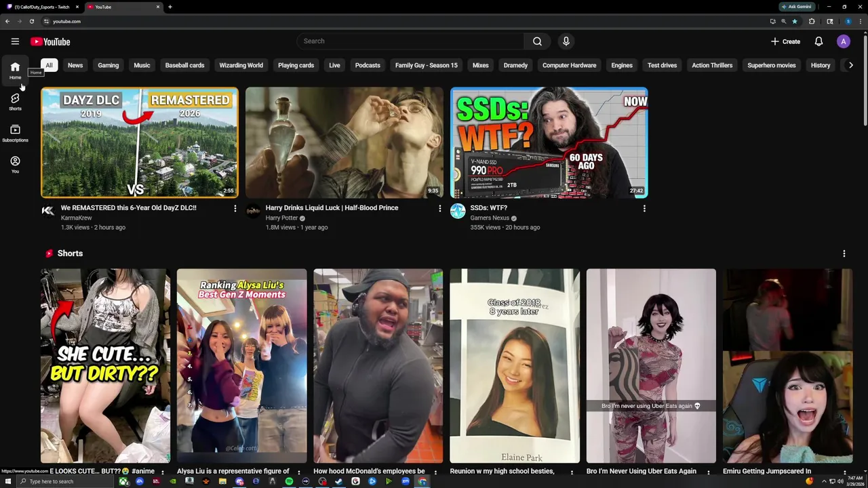The image size is (868, 488).
Task: Open File Explorer from the taskbar
Action: (222, 482)
